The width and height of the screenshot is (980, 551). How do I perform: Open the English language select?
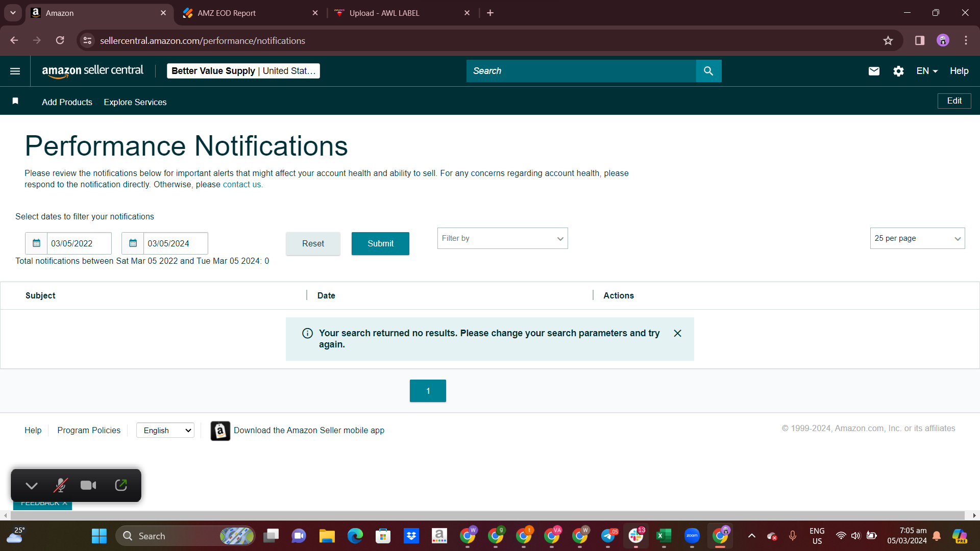(x=165, y=430)
